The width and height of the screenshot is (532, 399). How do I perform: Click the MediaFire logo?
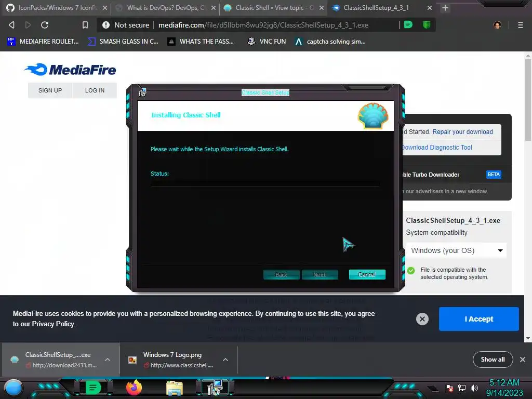pos(70,70)
